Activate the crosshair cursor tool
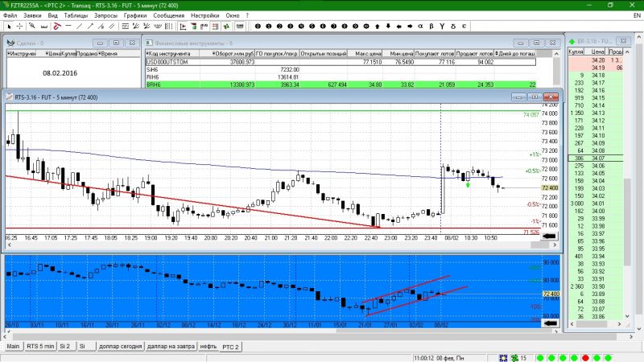This screenshot has width=644, height=362. 19,27
